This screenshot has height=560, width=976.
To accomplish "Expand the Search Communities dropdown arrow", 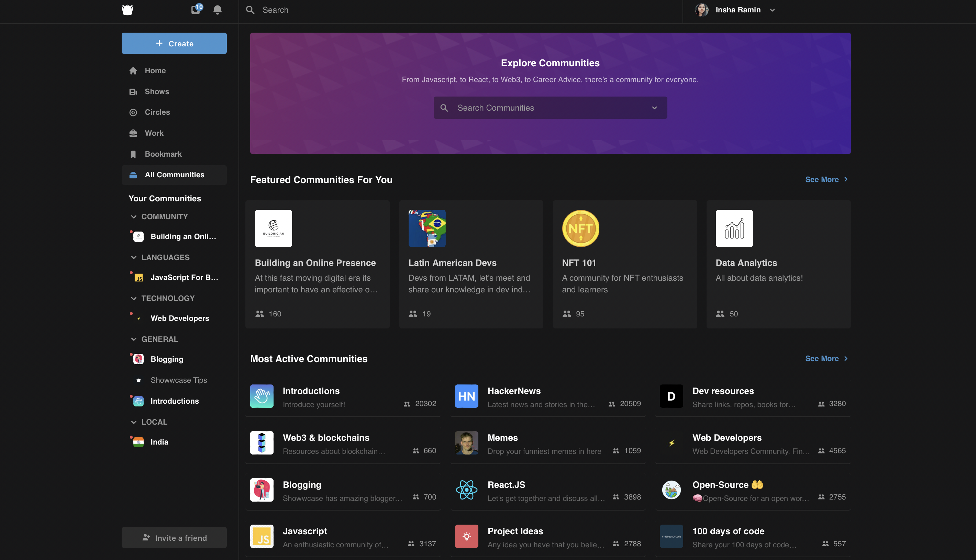I will 654,108.
